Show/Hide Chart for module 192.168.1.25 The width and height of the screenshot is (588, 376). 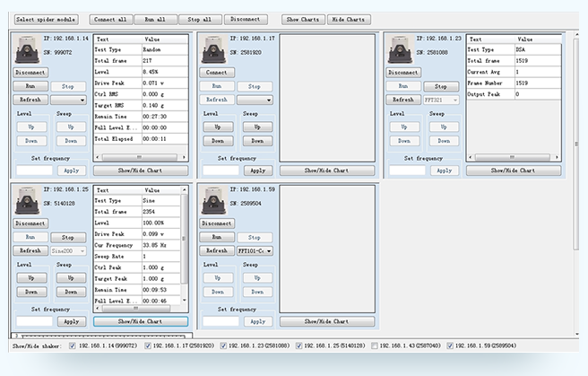click(141, 321)
